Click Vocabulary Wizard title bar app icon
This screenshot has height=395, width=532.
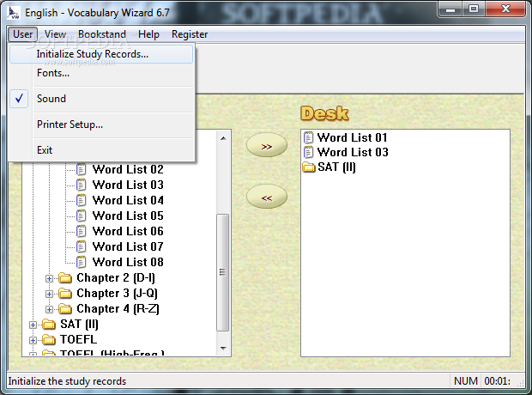[x=14, y=13]
